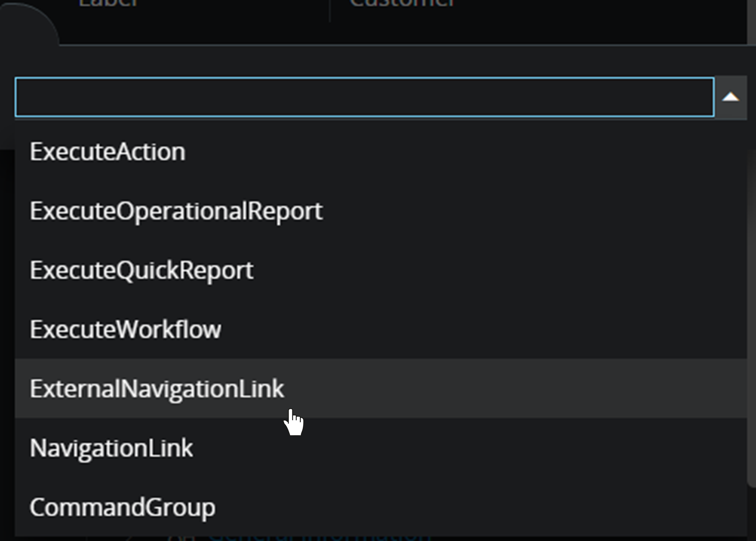The image size is (756, 541).
Task: Choose the operational report execution type
Action: click(x=176, y=211)
